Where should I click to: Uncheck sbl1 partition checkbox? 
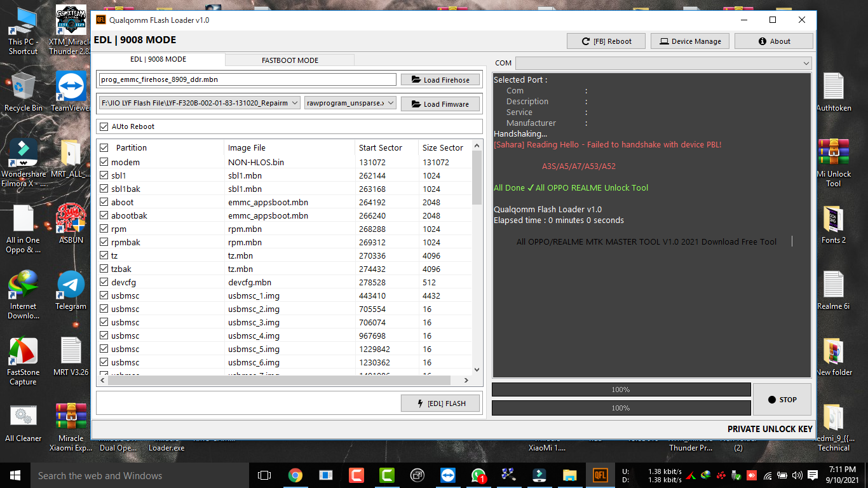104,175
